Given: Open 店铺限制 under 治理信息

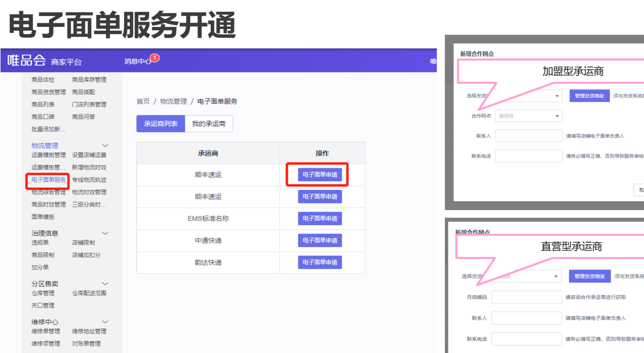Looking at the screenshot, I should click(84, 243).
